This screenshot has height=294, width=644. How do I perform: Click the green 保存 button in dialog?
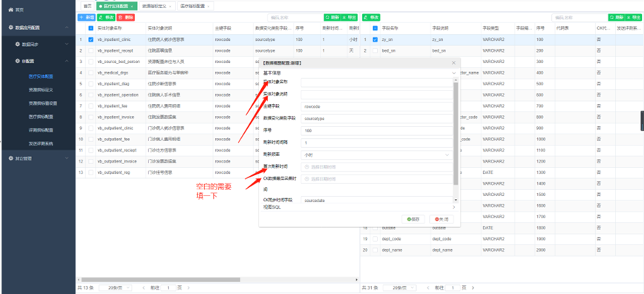tap(413, 219)
